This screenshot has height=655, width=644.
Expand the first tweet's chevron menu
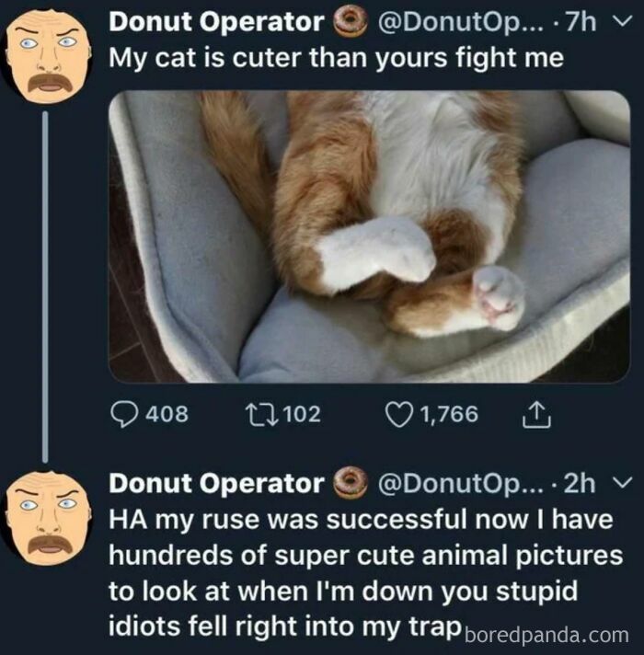tap(621, 22)
